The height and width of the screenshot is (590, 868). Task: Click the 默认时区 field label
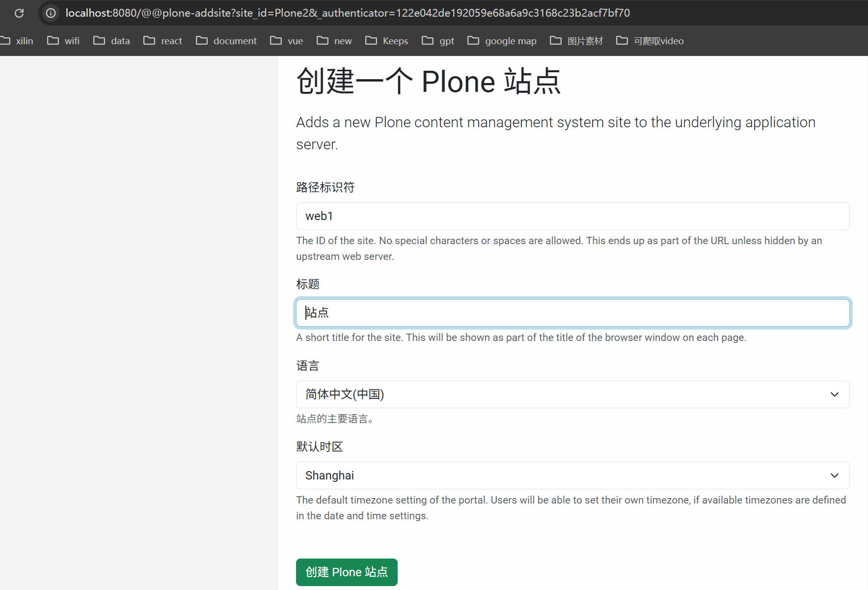point(320,447)
